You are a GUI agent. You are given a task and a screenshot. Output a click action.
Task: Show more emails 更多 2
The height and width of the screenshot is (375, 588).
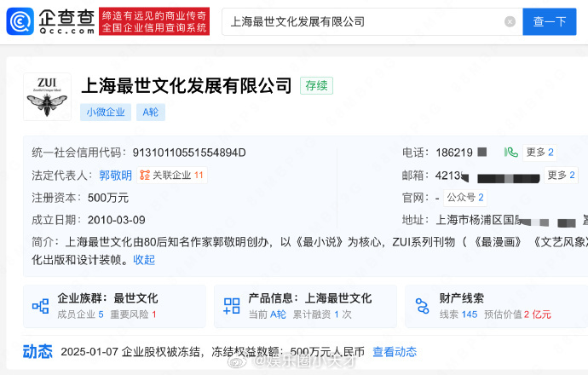[x=561, y=175]
